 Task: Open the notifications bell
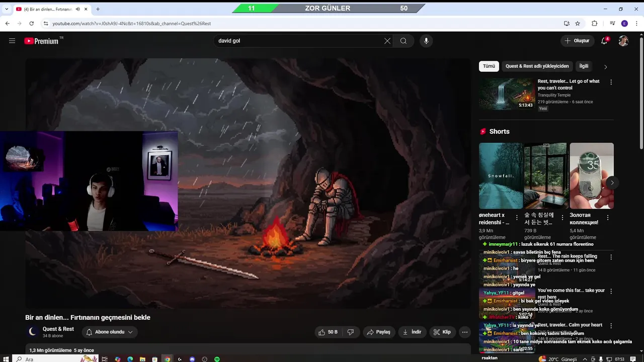coord(605,41)
